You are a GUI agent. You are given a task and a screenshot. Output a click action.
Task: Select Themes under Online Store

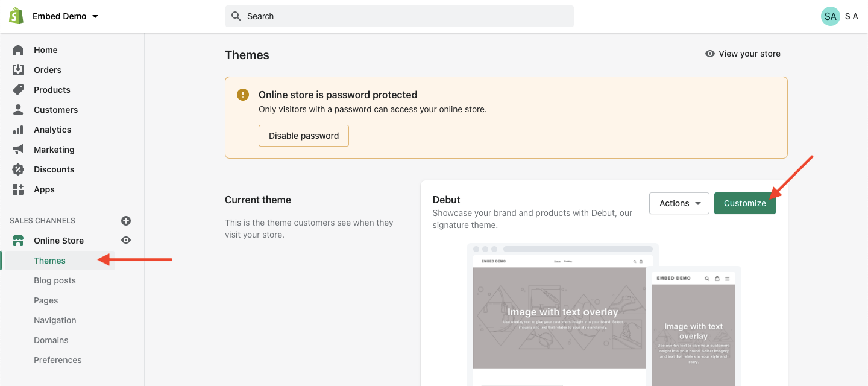[x=49, y=261]
